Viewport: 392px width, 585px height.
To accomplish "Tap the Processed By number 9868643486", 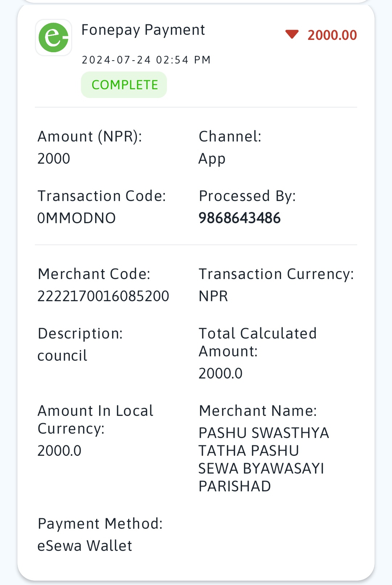I will click(x=240, y=218).
